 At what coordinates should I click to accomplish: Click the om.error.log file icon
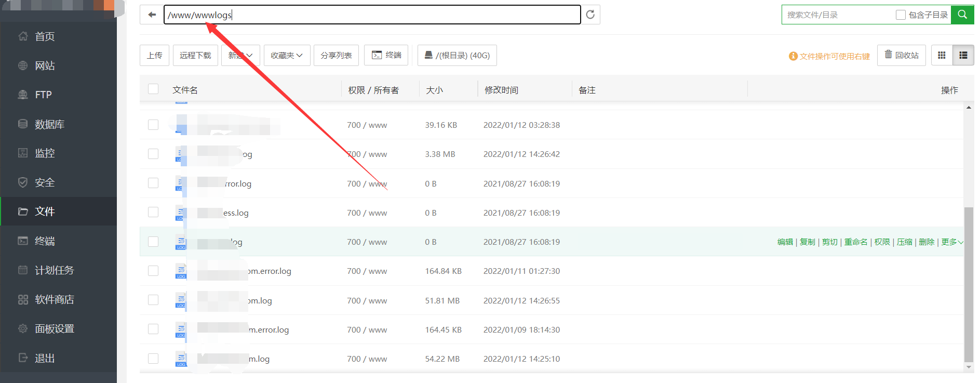click(181, 271)
